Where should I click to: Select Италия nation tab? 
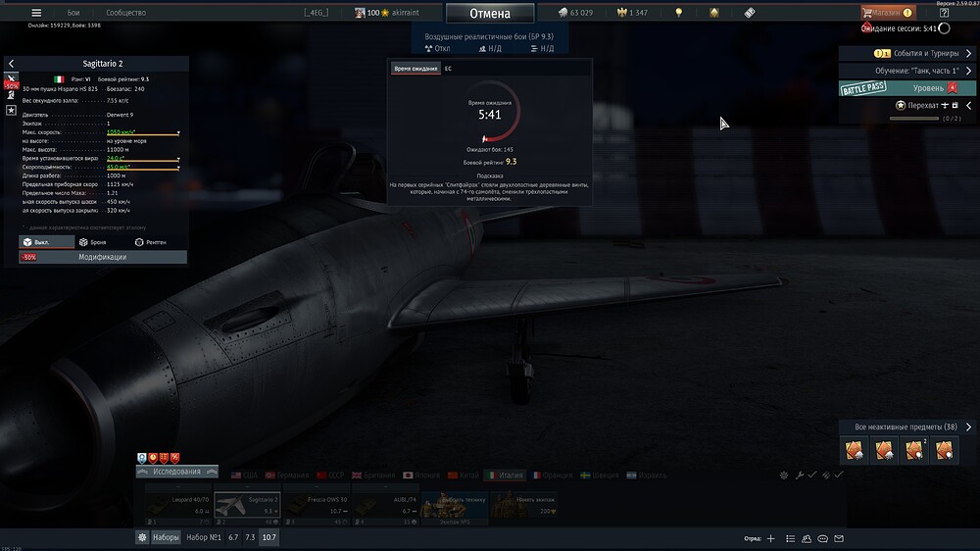point(505,476)
